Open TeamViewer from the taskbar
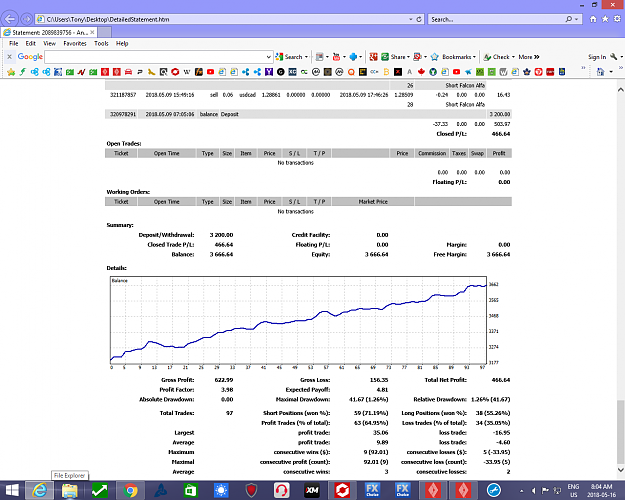The height and width of the screenshot is (500, 625). click(x=493, y=490)
